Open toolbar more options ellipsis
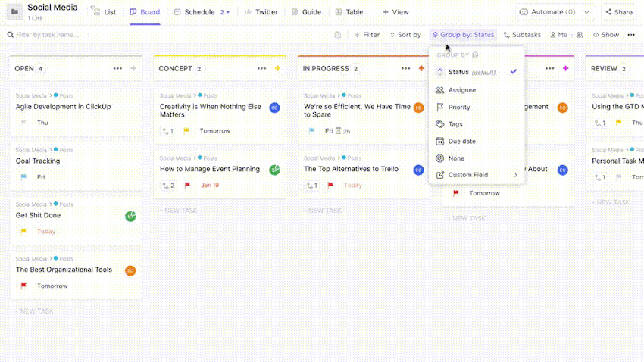 tap(631, 35)
